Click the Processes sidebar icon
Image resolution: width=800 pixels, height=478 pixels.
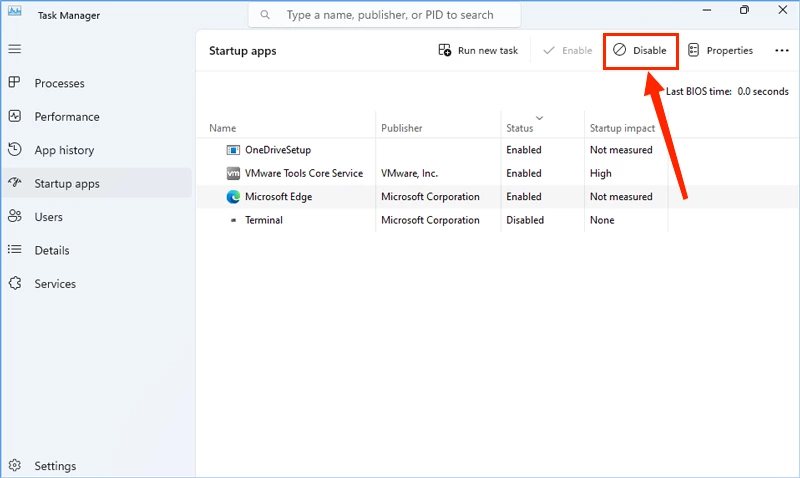[14, 82]
